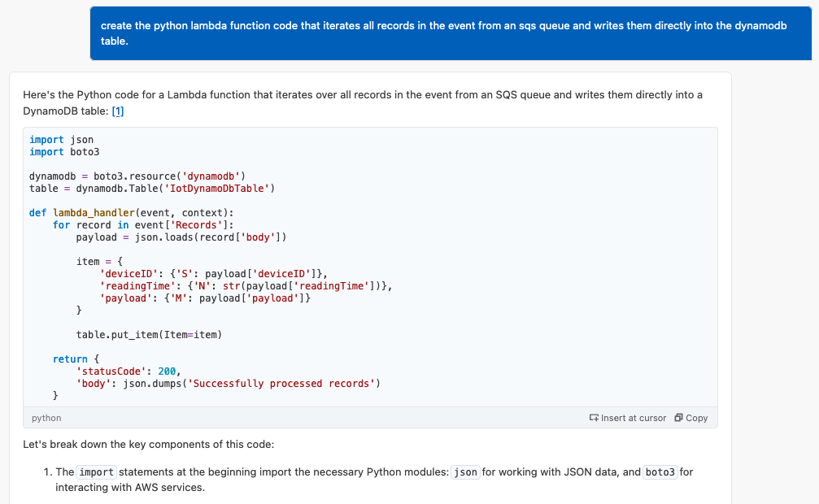Open citation link [1] after DynamoDB table text
The width and height of the screenshot is (819, 504).
click(118, 111)
